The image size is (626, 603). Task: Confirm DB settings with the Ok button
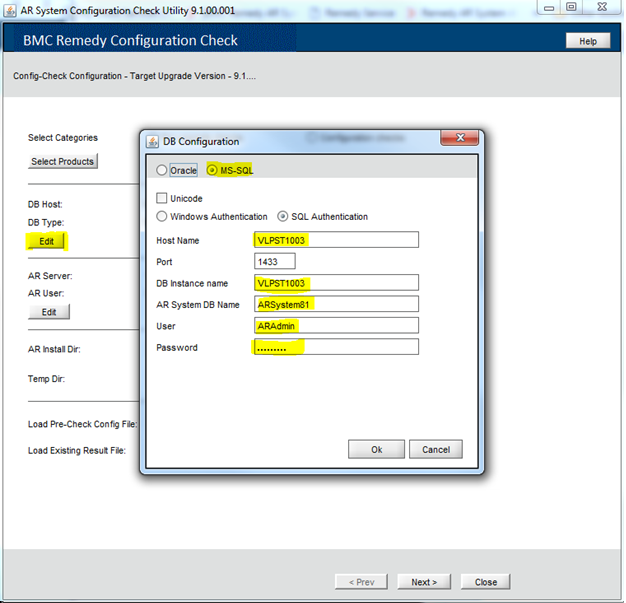pyautogui.click(x=376, y=450)
